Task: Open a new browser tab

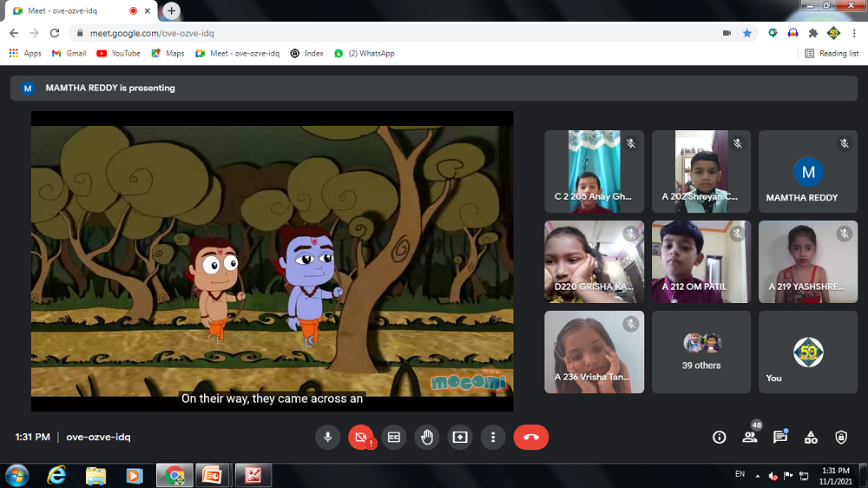Action: click(172, 11)
